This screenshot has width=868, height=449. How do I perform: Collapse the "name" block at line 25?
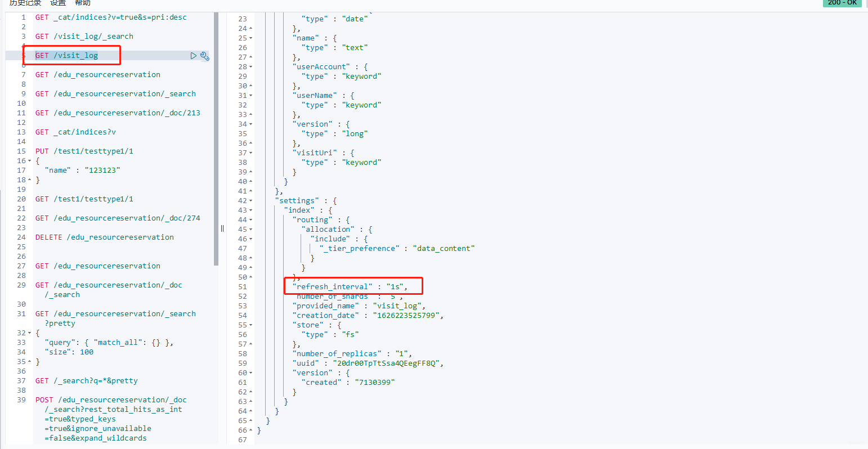point(251,38)
